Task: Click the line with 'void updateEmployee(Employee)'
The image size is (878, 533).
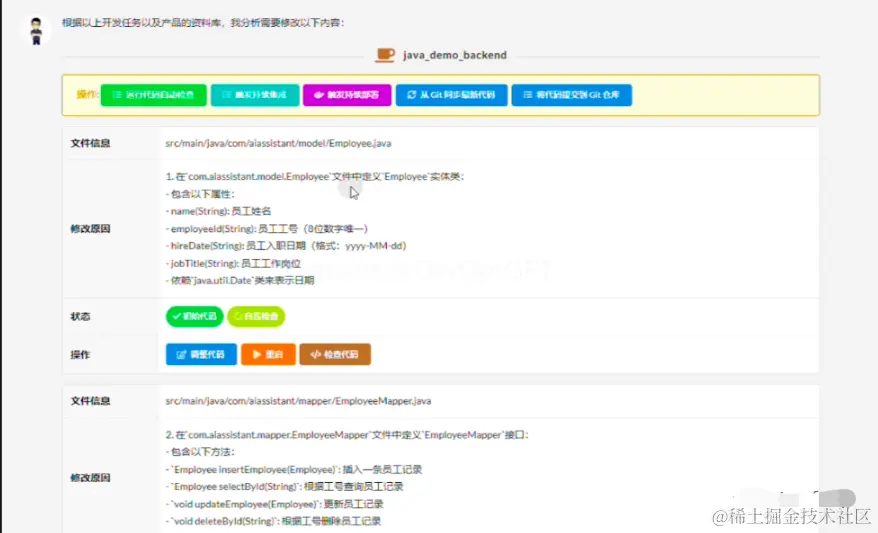Action: (274, 504)
